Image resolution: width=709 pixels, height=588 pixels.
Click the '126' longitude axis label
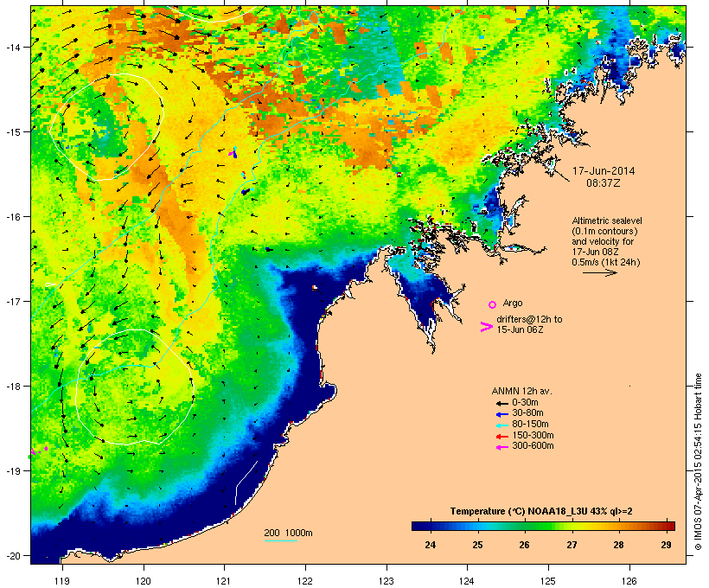(x=629, y=581)
